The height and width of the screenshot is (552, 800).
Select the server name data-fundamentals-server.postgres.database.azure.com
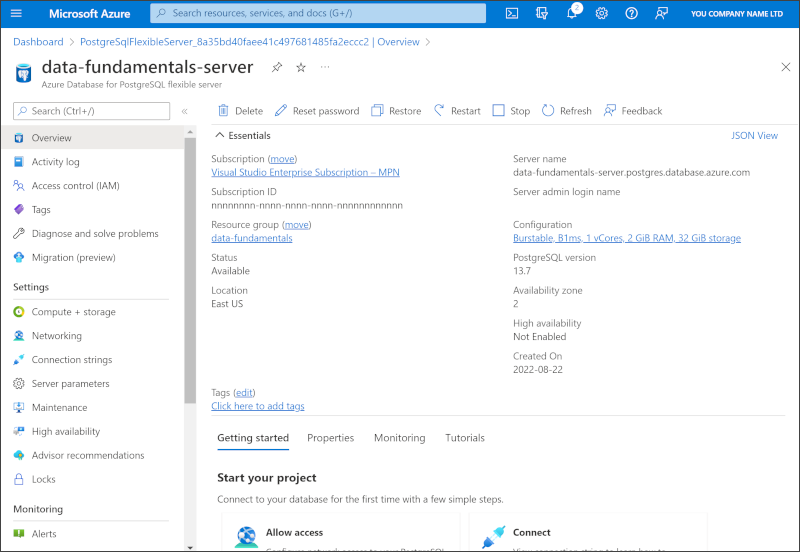coord(631,172)
